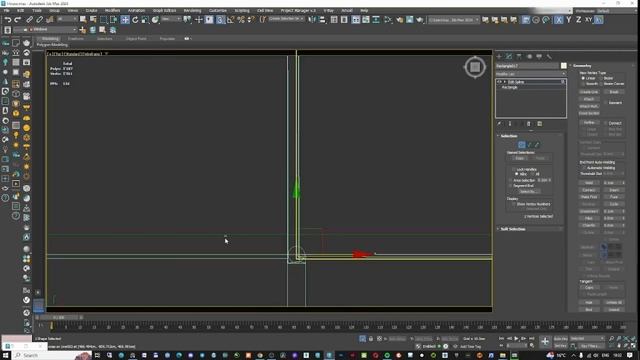Click the Mirror tool icon
The width and height of the screenshot is (640, 360).
click(312, 20)
